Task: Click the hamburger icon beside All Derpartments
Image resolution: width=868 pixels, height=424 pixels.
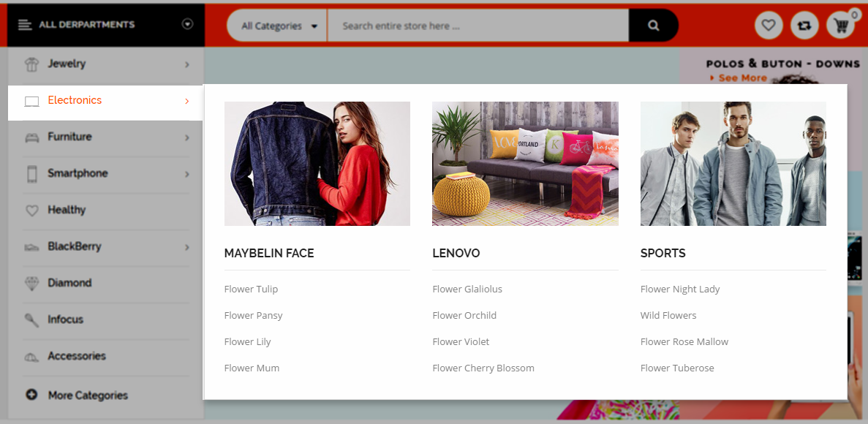Action: click(25, 25)
